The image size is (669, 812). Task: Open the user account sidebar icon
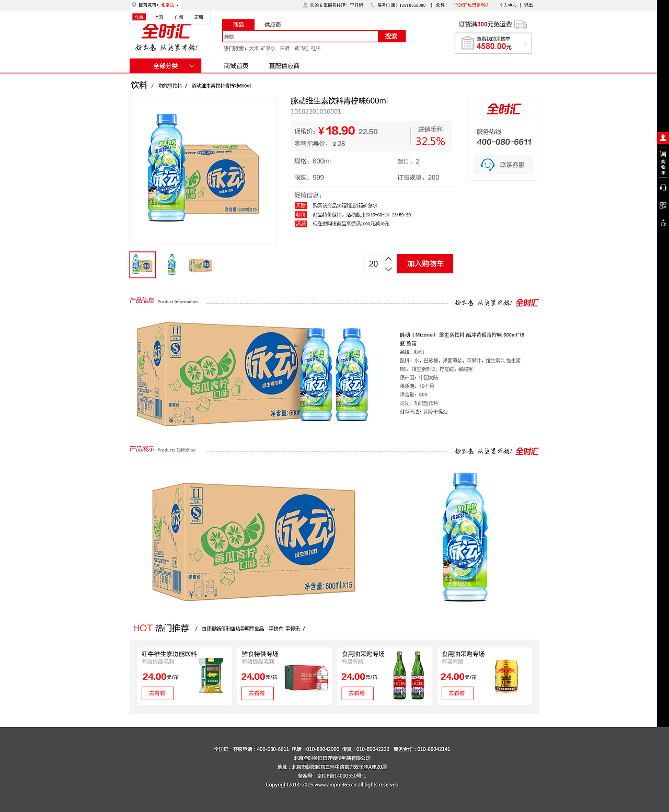pos(663,138)
